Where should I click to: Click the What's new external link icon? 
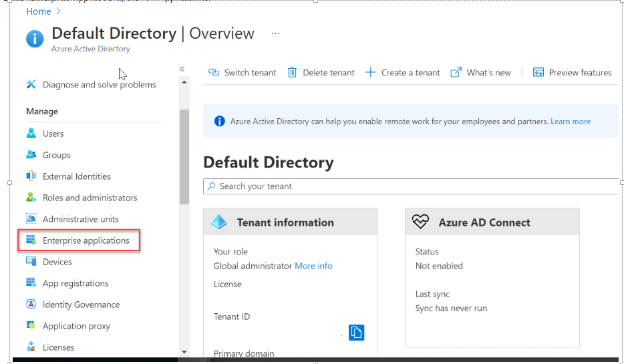(456, 72)
